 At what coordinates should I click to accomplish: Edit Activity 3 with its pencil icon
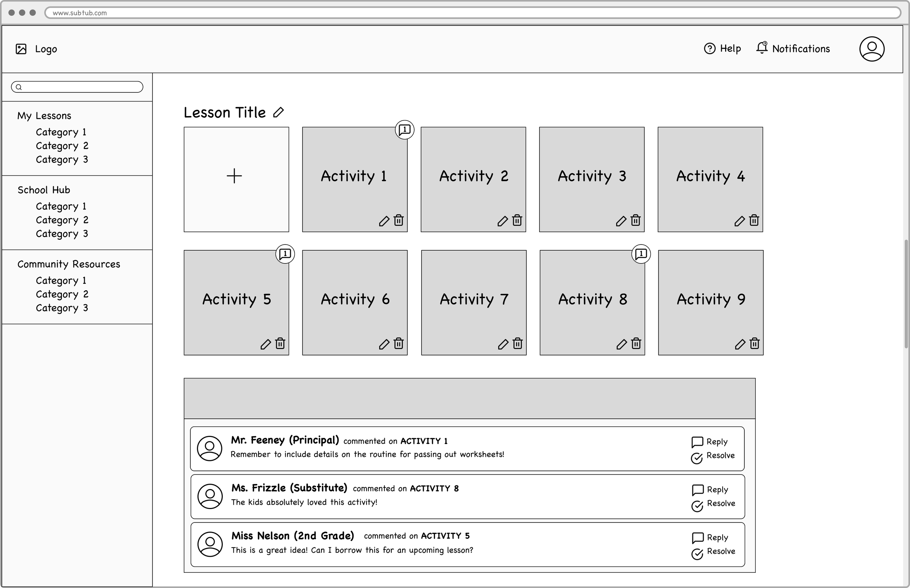click(621, 221)
